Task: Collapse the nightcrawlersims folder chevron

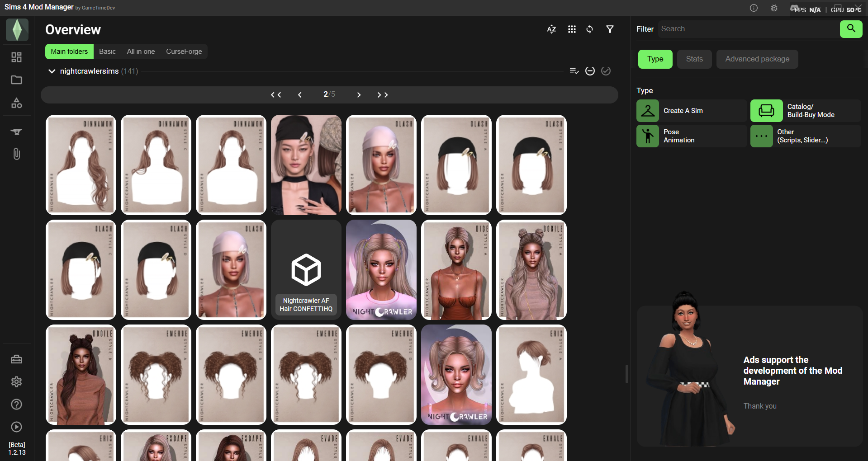Action: tap(52, 71)
